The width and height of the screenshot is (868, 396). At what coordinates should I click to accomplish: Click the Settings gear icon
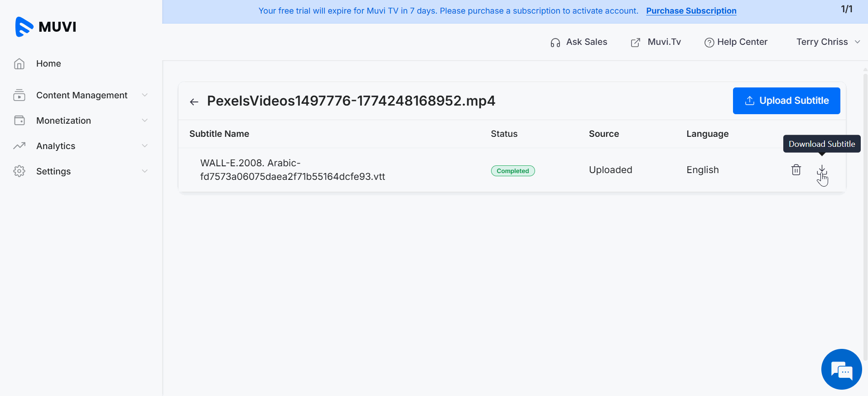pyautogui.click(x=19, y=171)
